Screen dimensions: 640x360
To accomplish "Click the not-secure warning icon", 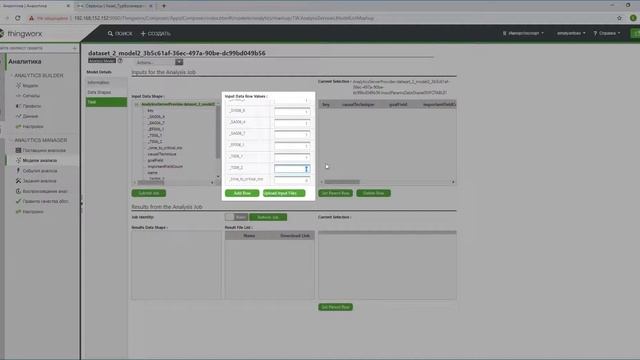I will pyautogui.click(x=31, y=18).
